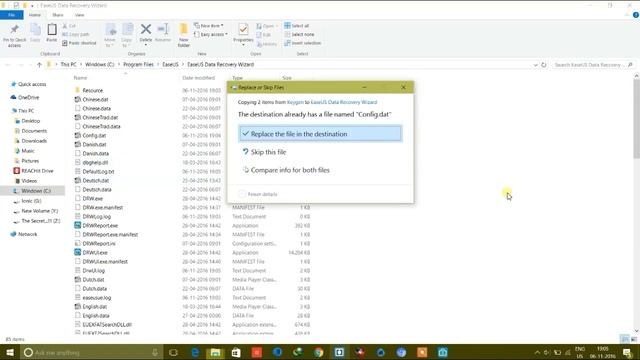Select the DRW.exe file
Image resolution: width=640 pixels, height=360 pixels.
89,198
